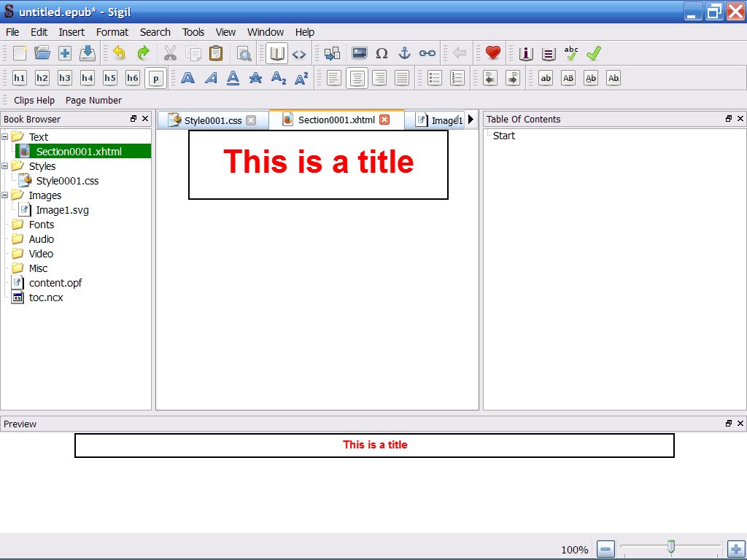Insert special character Omega icon
This screenshot has width=747, height=560.
pos(382,53)
